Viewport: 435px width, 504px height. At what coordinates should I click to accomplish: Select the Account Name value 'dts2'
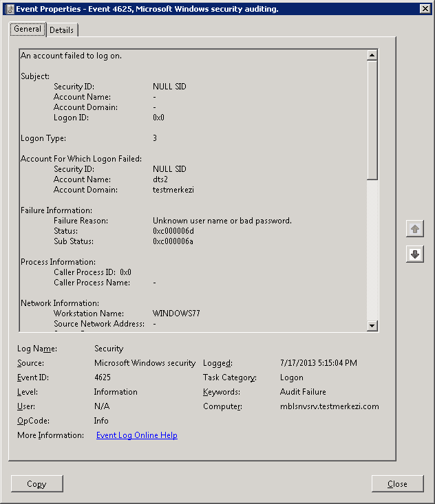(x=160, y=179)
